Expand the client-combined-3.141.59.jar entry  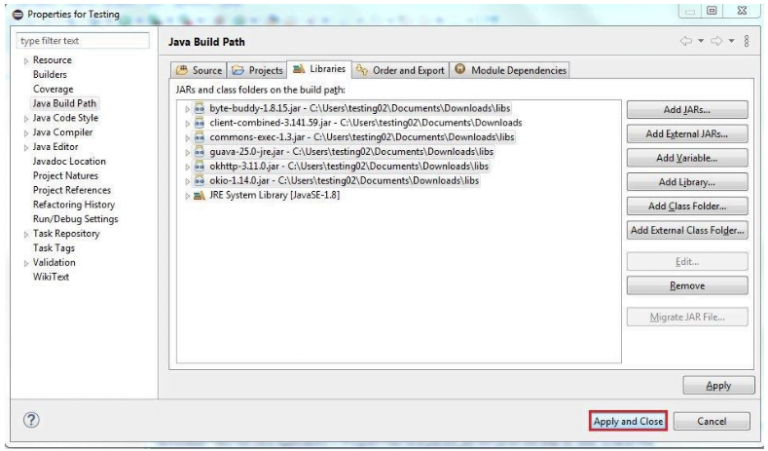point(187,124)
